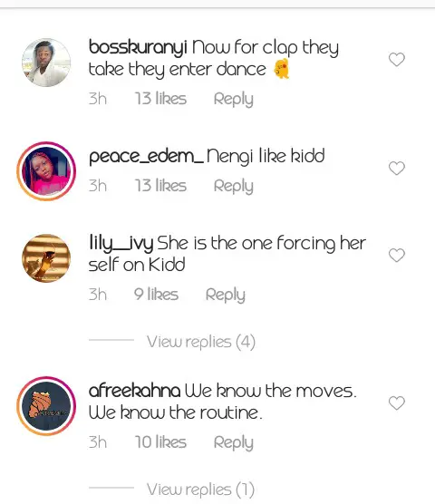435x504 pixels.
Task: Tap the heart beside peace_edem_'s comment
Action: click(x=397, y=168)
